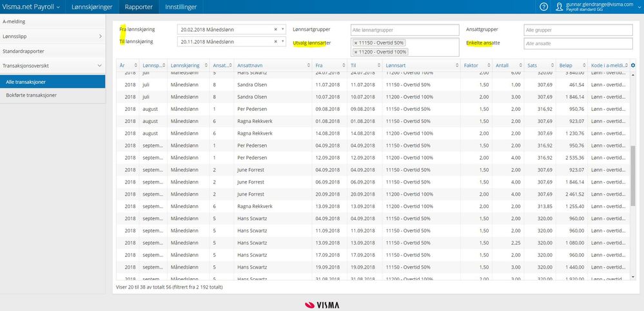Screen dimensions: 644x311
Task: Open the help question mark icon
Action: pos(543,6)
